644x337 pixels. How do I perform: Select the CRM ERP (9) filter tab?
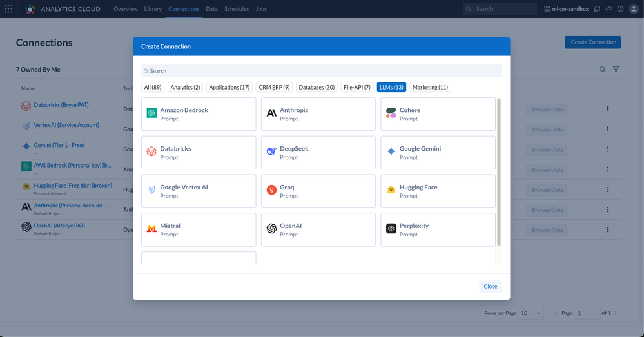click(274, 87)
